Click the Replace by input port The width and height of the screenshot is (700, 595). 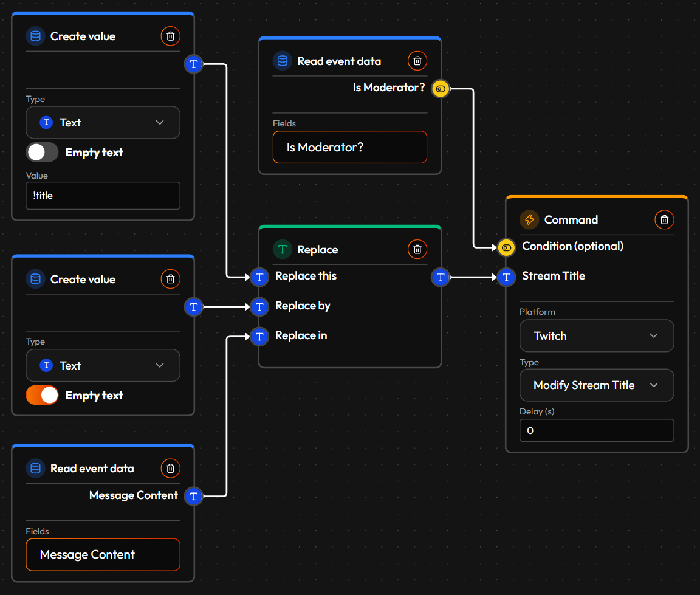[259, 307]
